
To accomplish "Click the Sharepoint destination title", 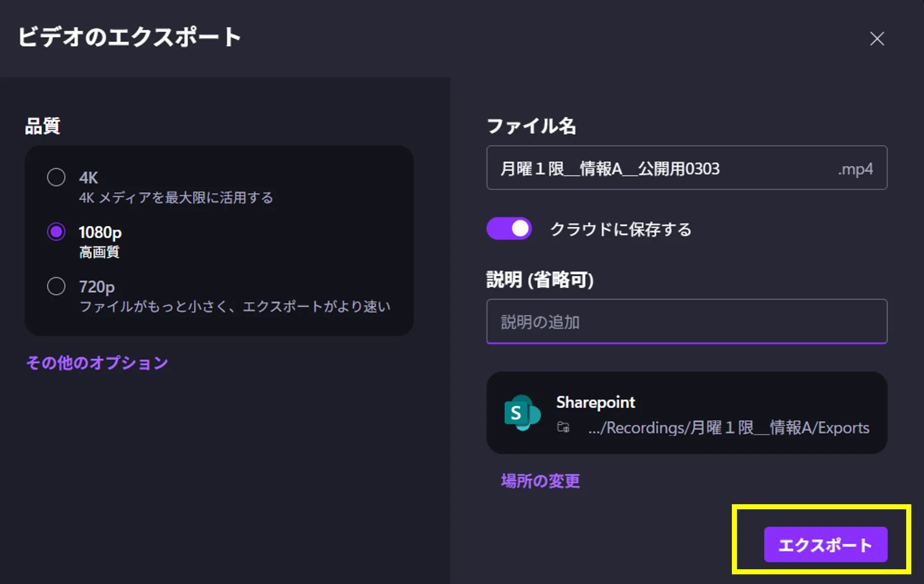I will pos(596,403).
